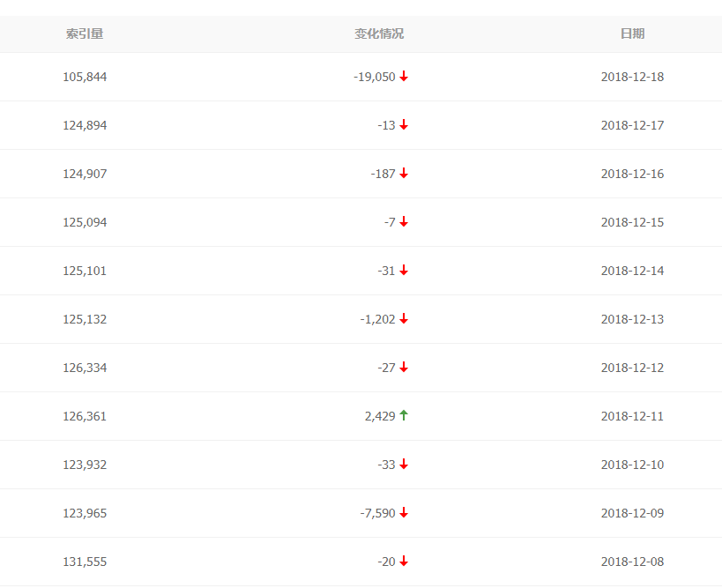Image resolution: width=722 pixels, height=588 pixels.
Task: Select the index value 105,844
Action: 85,77
